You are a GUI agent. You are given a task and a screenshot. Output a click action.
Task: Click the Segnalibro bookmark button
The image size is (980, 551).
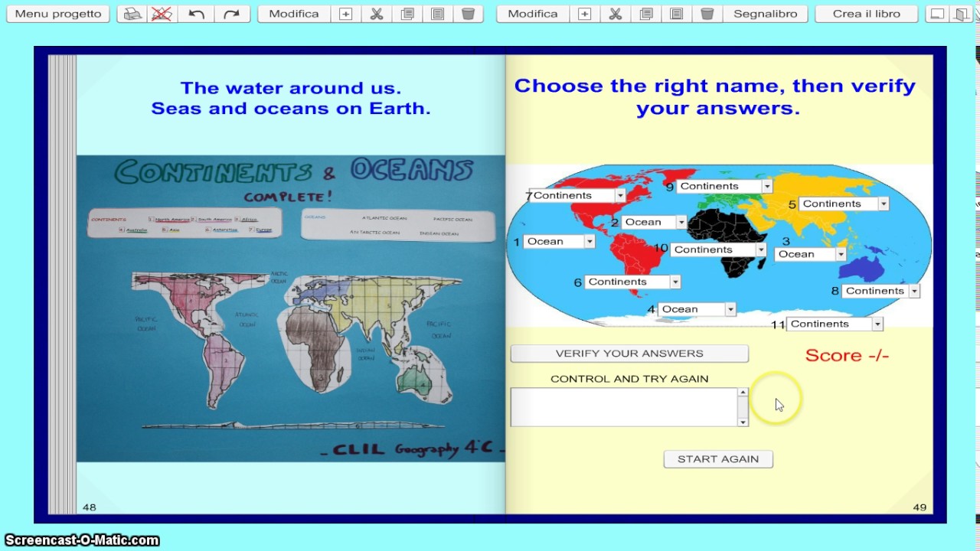click(766, 14)
